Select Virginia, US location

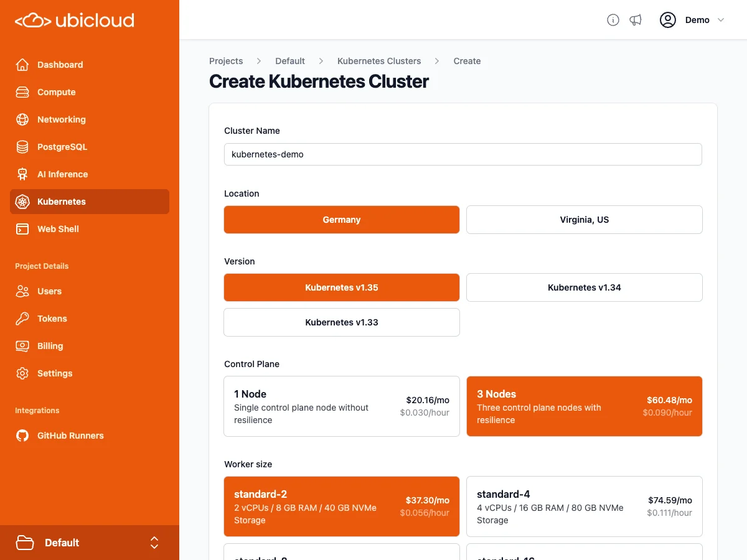pyautogui.click(x=585, y=220)
